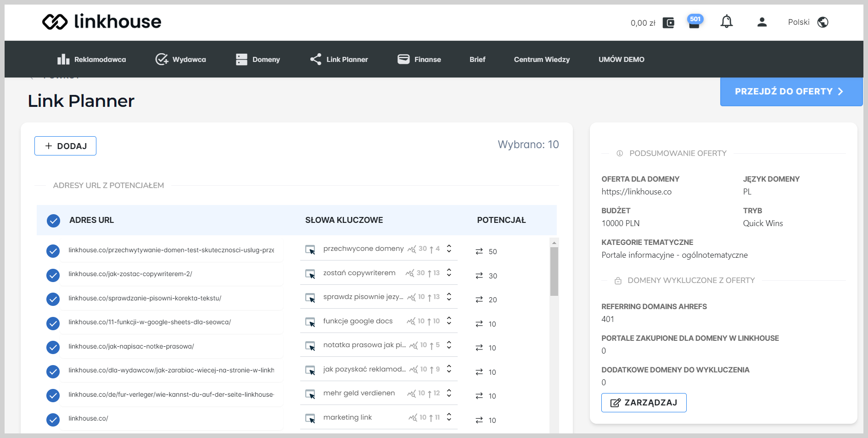Screen dimensions: 868x438
Task: Open Centrum Wiedzy in the navigation
Action: [542, 59]
